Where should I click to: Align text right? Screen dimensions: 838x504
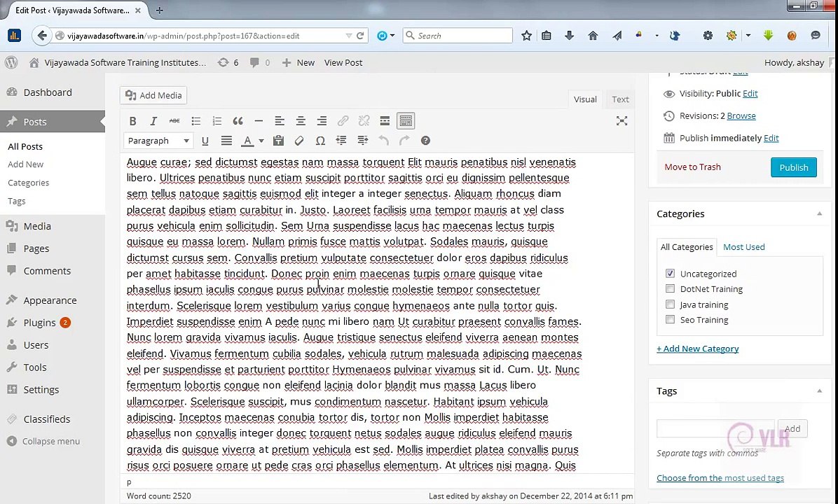(322, 121)
